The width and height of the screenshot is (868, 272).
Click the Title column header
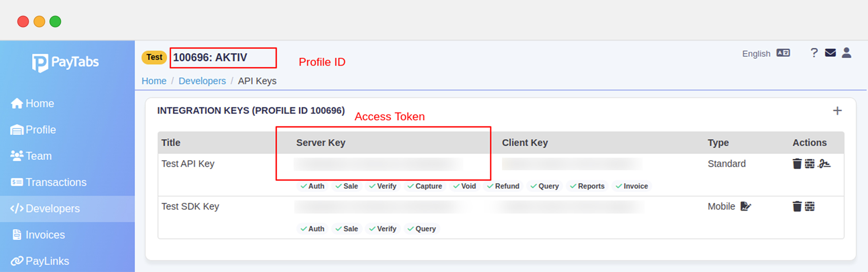171,143
